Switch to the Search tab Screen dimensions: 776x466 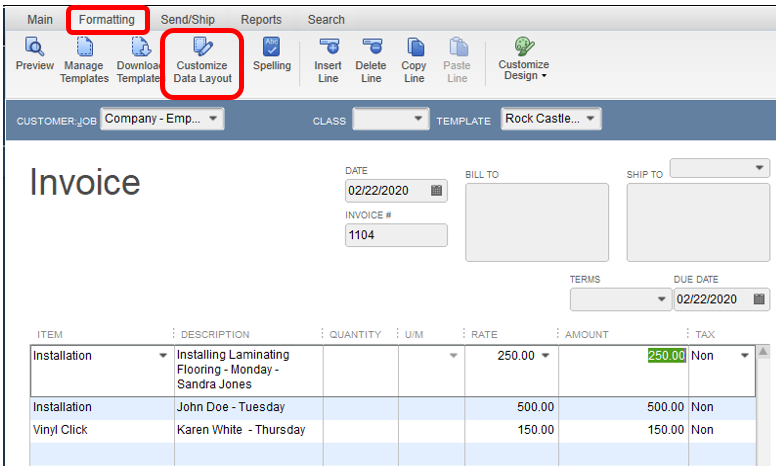[x=326, y=20]
